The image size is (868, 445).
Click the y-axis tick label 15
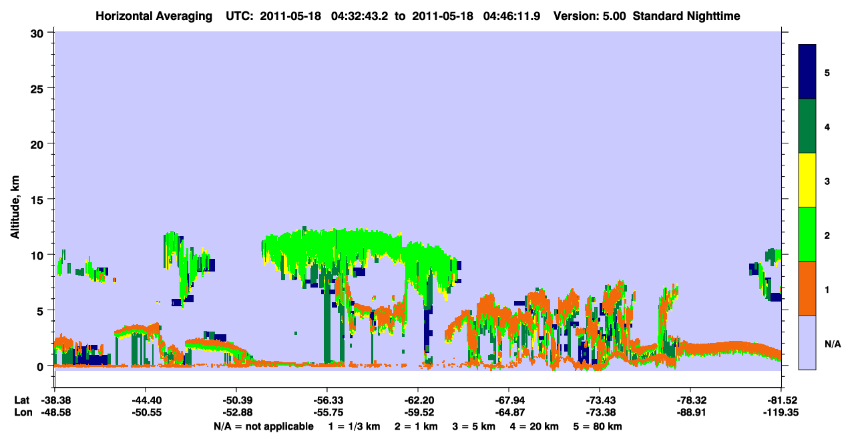pos(39,199)
